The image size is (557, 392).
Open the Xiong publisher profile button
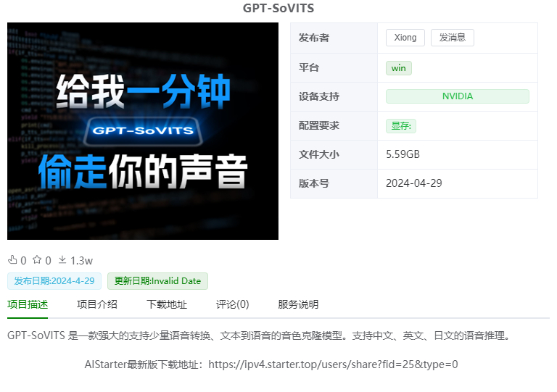coord(405,38)
